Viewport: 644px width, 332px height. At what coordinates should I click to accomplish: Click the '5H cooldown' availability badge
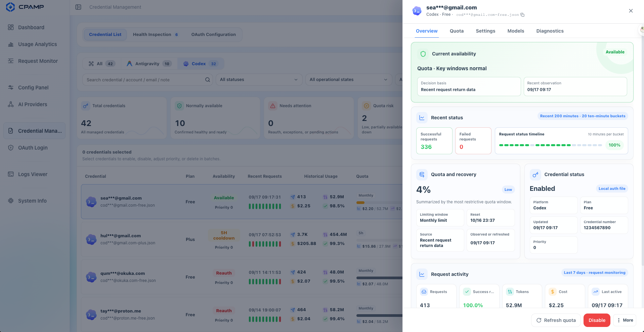(224, 236)
